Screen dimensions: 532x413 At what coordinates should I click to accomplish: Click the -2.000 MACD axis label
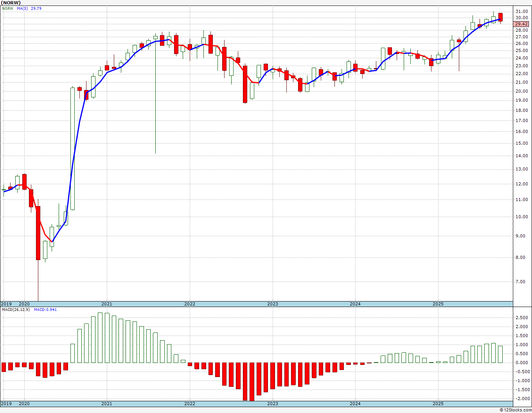522,399
